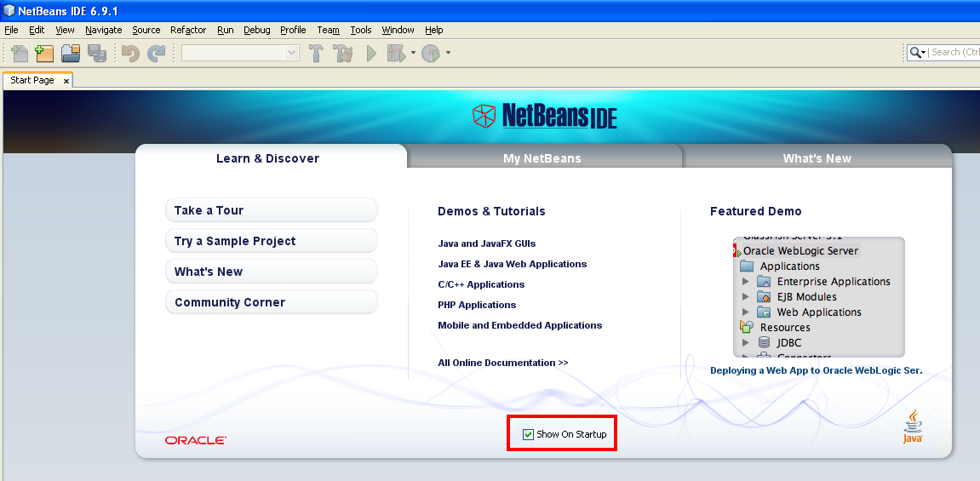Click the Featured Demo heading

(755, 211)
